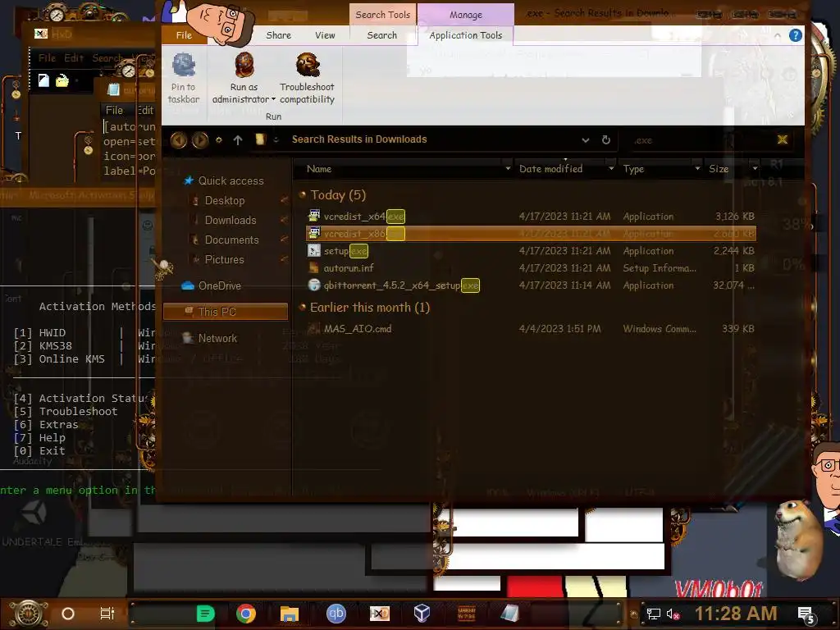The image size is (840, 630).
Task: Click the qbittorrent setup file icon
Action: click(x=314, y=285)
